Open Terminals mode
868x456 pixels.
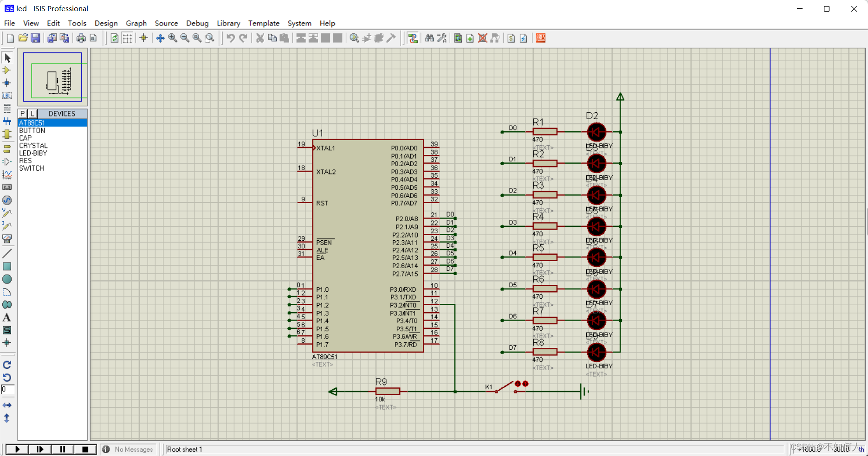tap(7, 149)
